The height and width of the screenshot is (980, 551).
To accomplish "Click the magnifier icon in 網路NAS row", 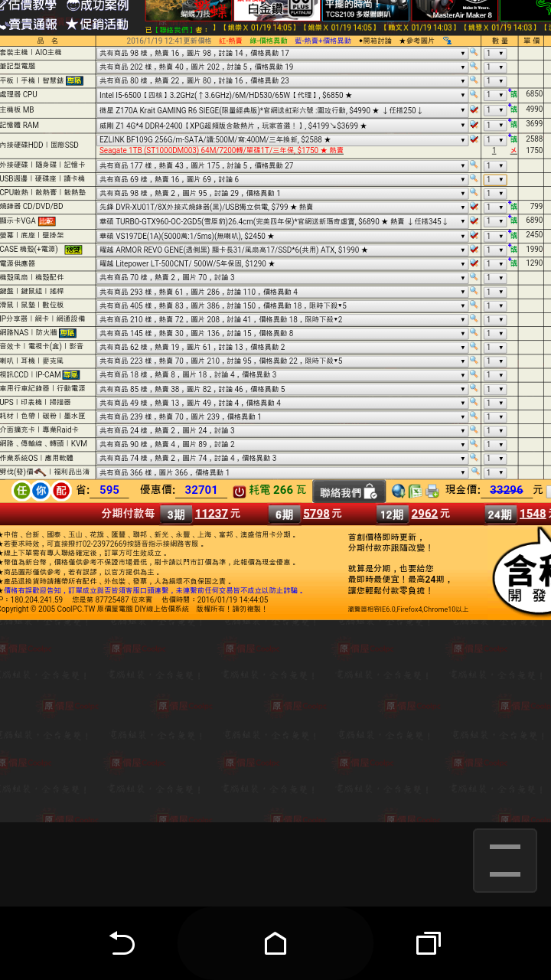I will [x=474, y=333].
